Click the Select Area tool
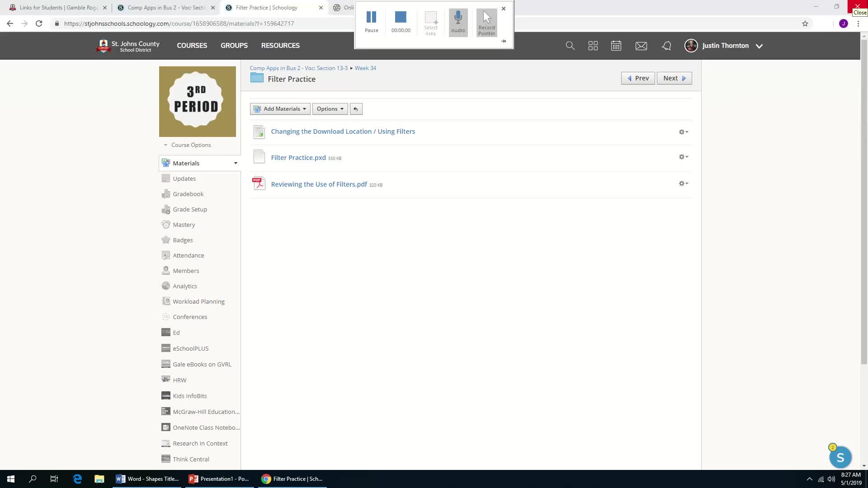The image size is (868, 488). pyautogui.click(x=430, y=21)
